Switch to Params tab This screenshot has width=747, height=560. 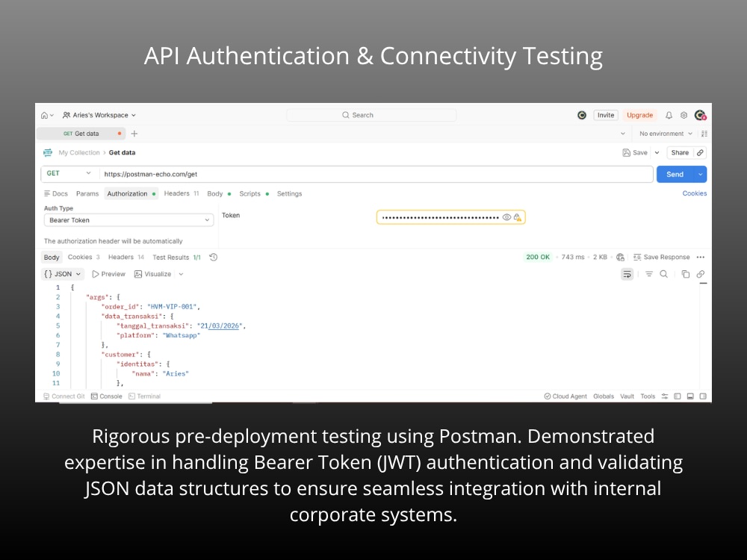(87, 194)
